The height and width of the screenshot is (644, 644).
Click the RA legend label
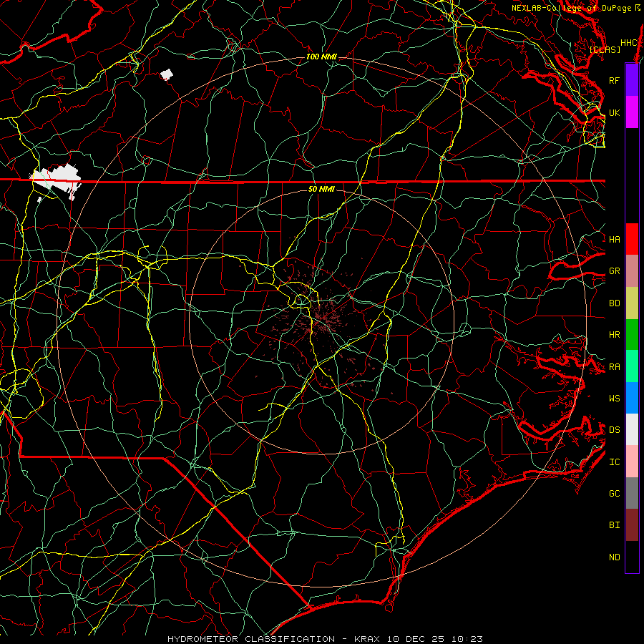[615, 367]
